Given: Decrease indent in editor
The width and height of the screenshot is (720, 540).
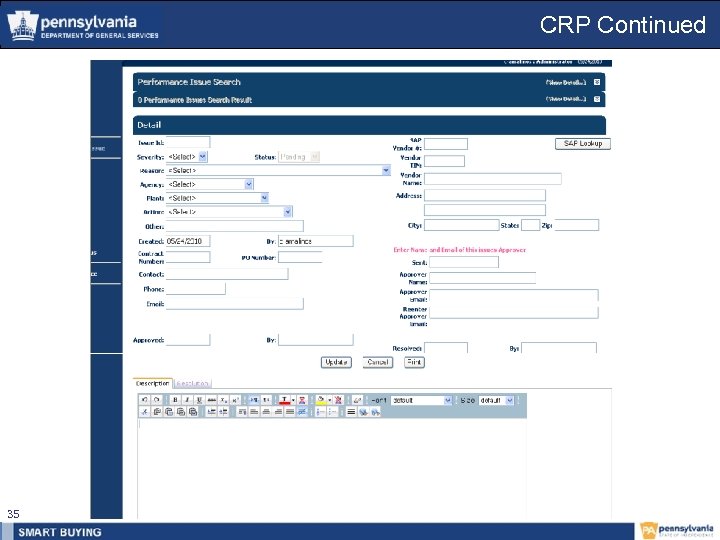Looking at the screenshot, I should pyautogui.click(x=211, y=412).
